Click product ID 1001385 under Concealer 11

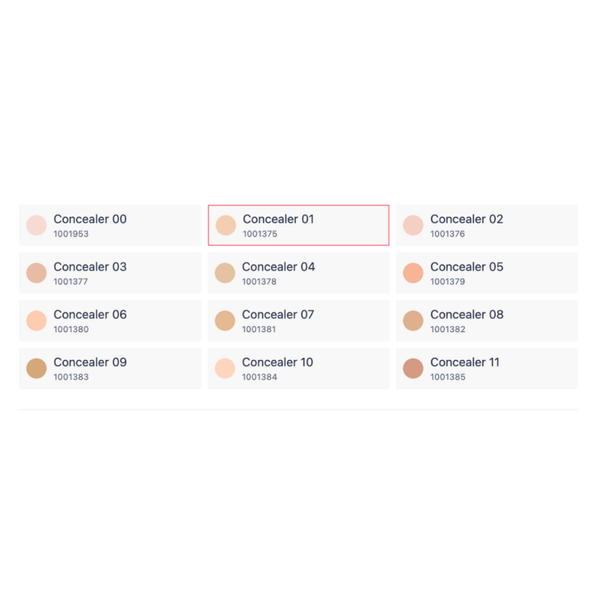[x=448, y=378]
